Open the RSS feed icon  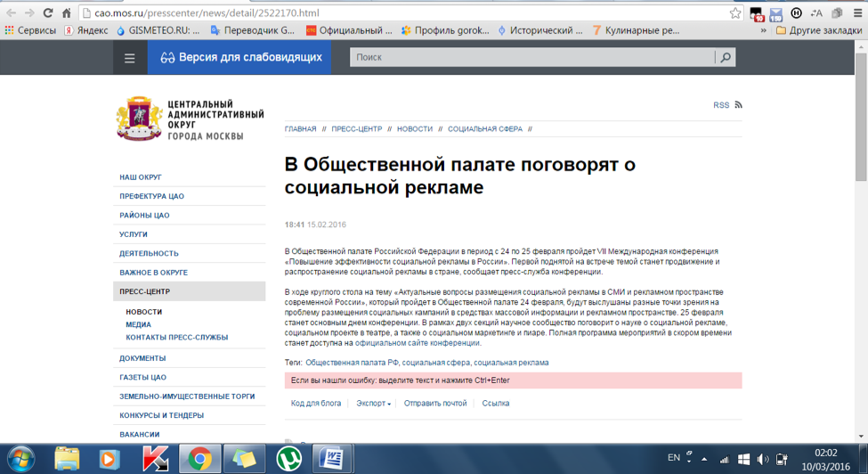(x=738, y=104)
